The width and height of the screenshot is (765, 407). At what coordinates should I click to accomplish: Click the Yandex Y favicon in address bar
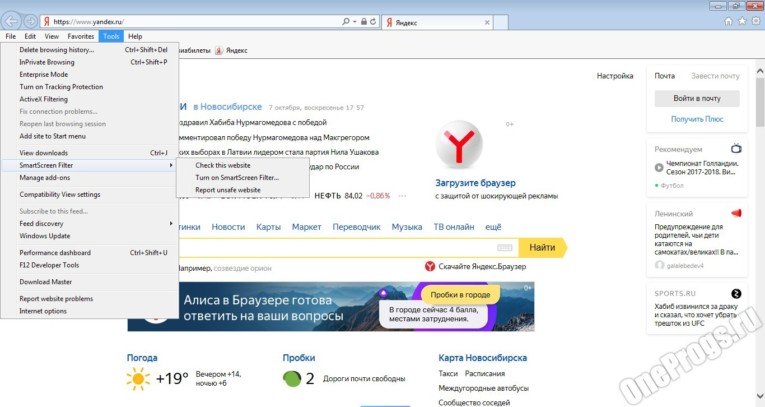click(x=47, y=21)
